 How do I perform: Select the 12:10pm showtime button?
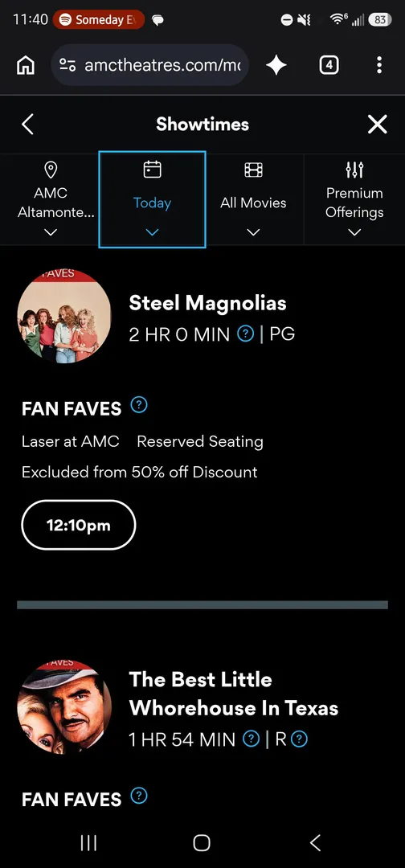click(79, 525)
